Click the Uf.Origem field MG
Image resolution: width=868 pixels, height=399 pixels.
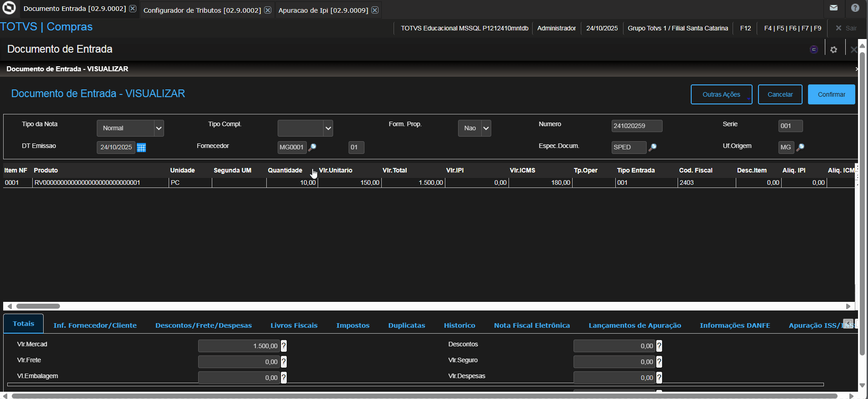click(786, 147)
